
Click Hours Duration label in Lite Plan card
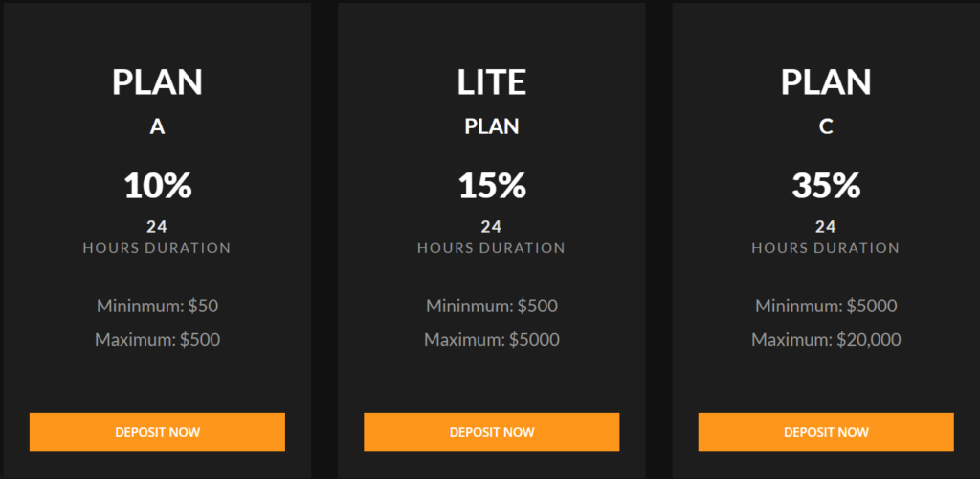tap(492, 248)
